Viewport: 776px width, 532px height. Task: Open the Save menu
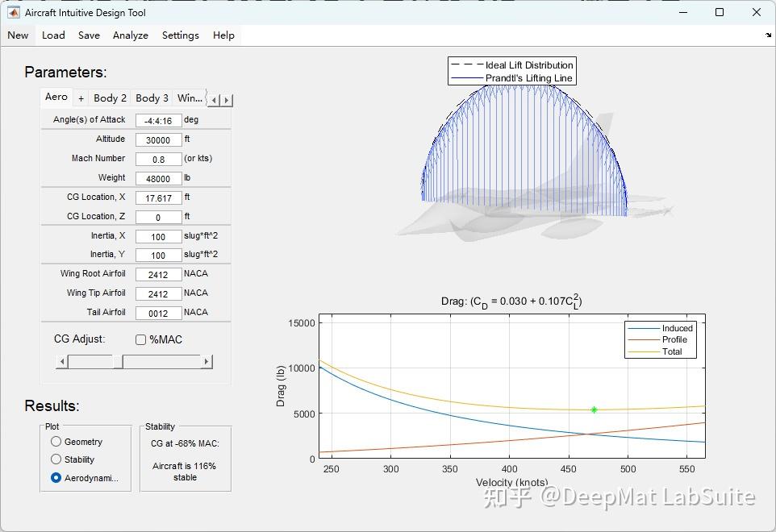89,35
